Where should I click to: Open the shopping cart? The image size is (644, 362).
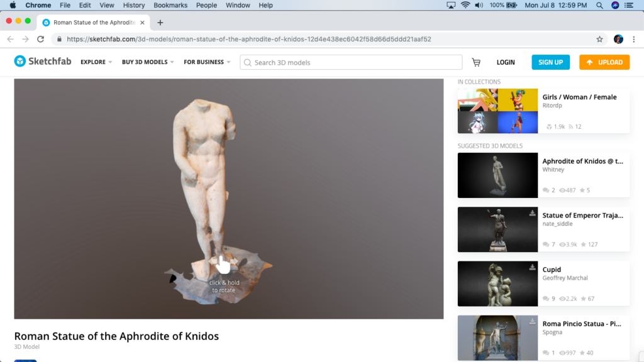click(x=476, y=62)
